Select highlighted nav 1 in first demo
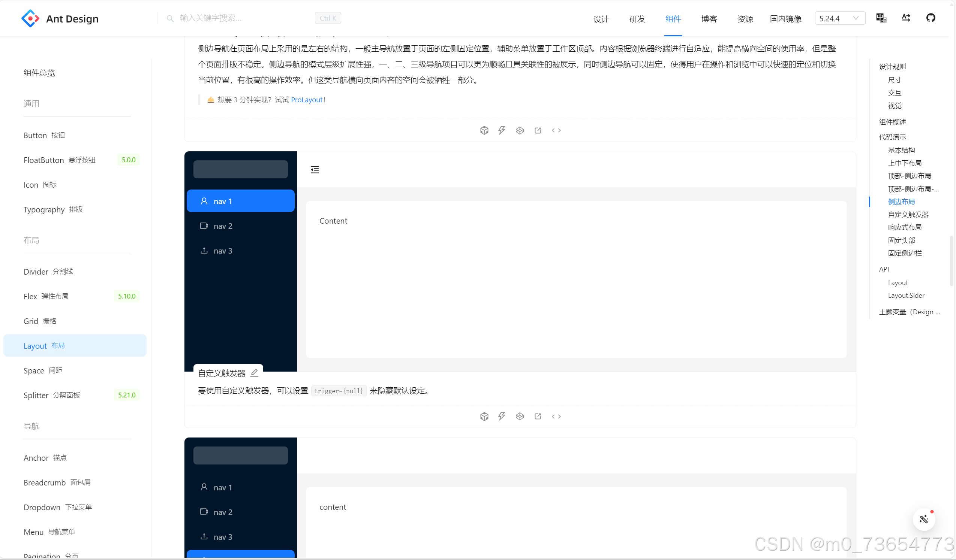Viewport: 956px width, 560px height. pos(241,201)
